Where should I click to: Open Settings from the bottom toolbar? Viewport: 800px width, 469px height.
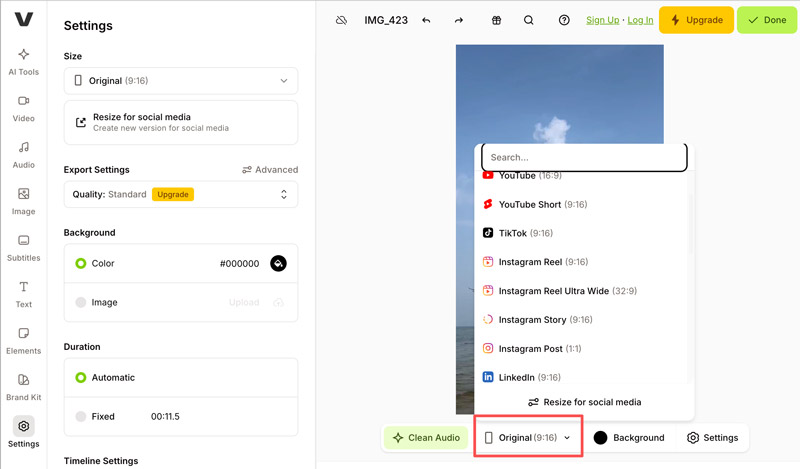point(713,438)
